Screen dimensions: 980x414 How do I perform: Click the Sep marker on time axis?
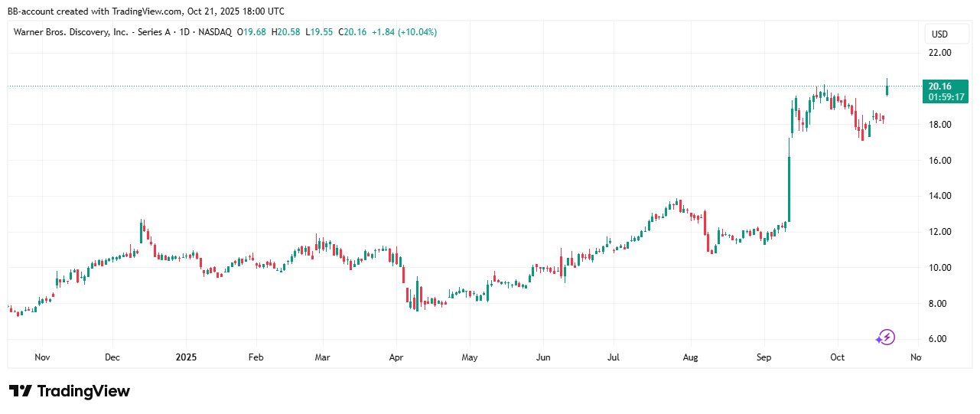764,357
